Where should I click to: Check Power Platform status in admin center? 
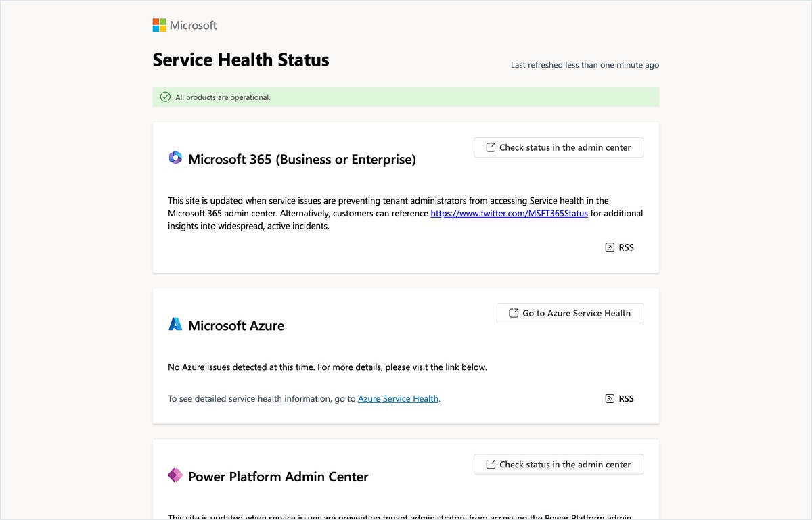click(559, 465)
